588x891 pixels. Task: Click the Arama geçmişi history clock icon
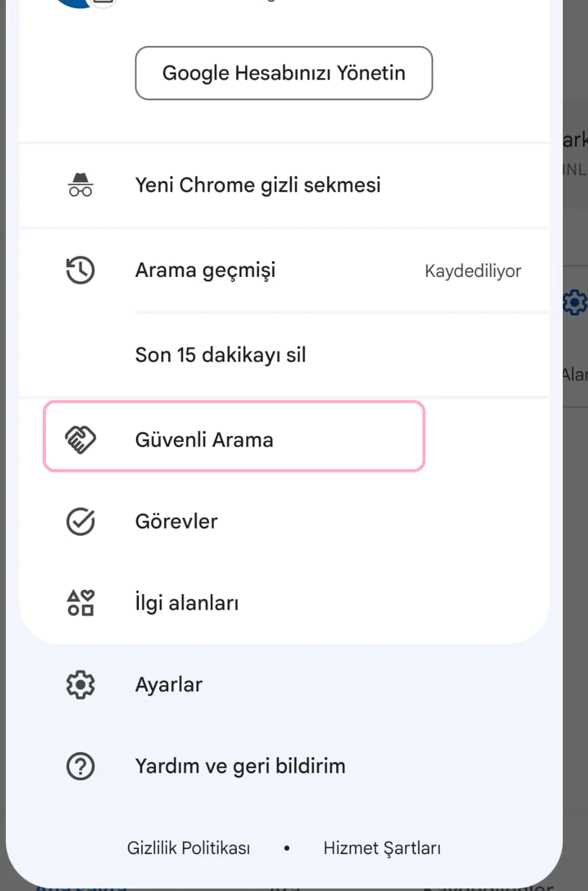80,270
